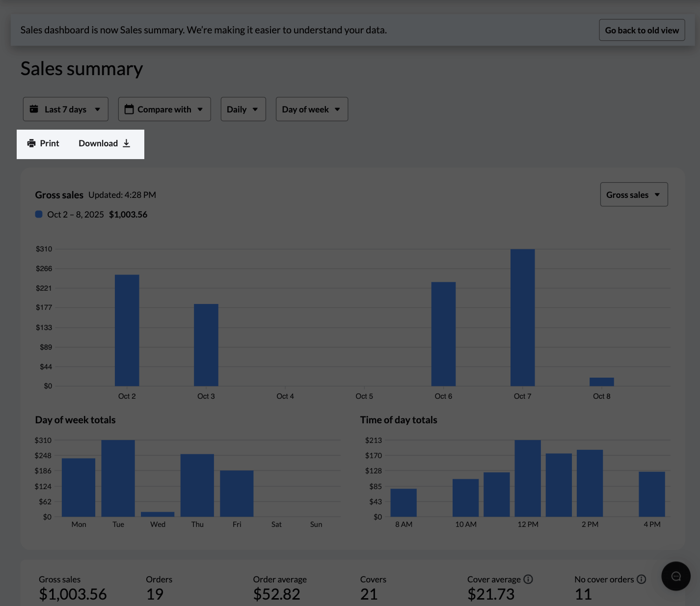The image size is (700, 606).
Task: Click the Download button label
Action: click(x=98, y=143)
